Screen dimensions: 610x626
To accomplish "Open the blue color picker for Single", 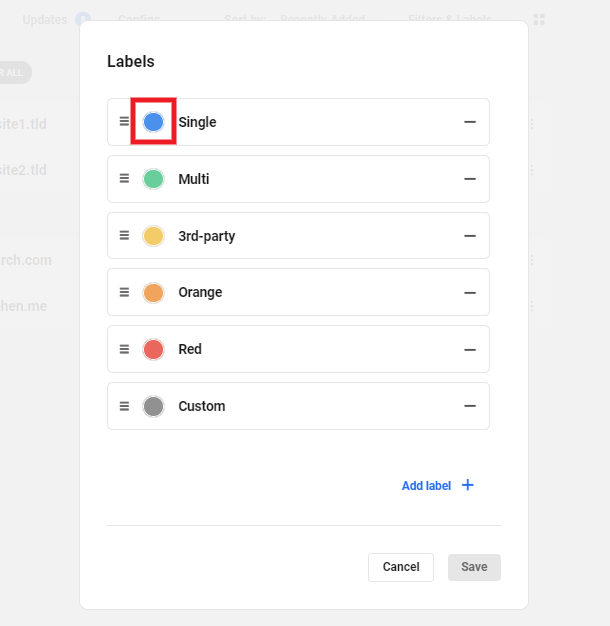I will tap(153, 122).
